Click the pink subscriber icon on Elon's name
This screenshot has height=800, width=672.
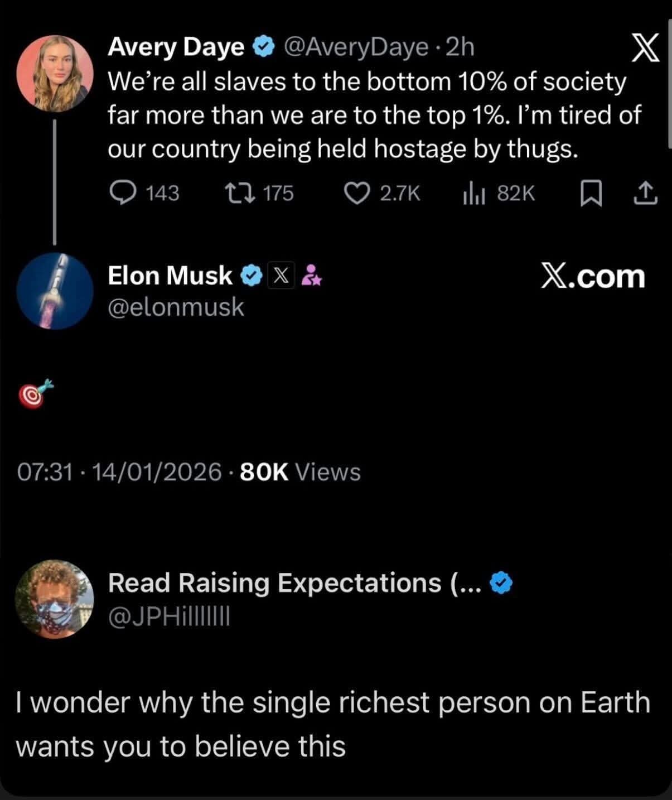pyautogui.click(x=312, y=274)
